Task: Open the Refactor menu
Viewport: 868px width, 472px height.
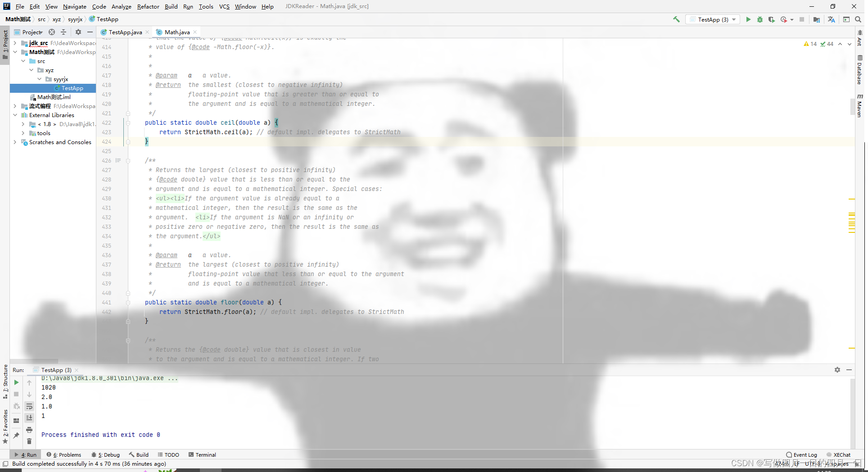Action: (148, 6)
